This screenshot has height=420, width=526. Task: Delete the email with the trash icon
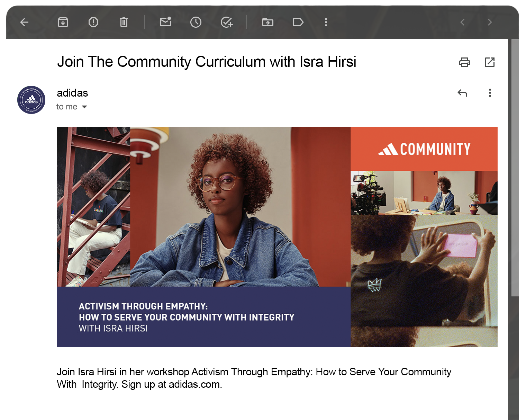click(124, 23)
